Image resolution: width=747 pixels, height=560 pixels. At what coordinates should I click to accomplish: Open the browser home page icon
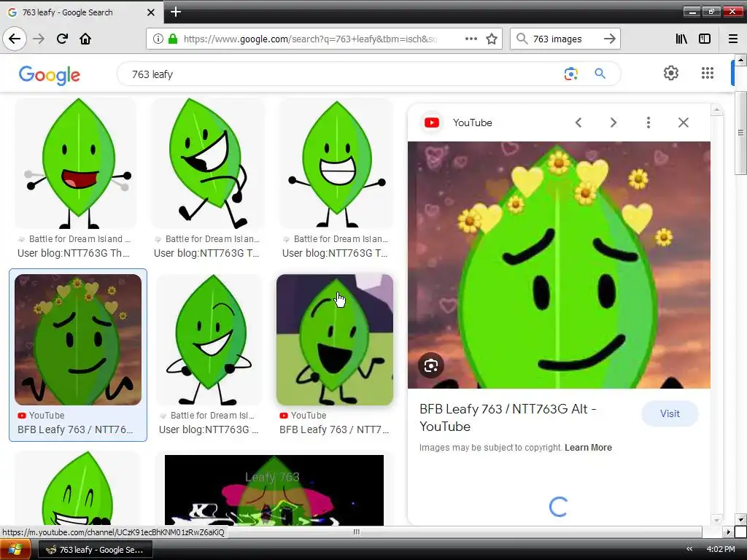tap(85, 39)
